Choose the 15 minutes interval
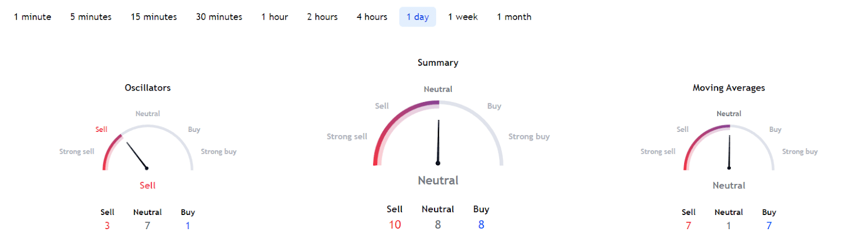Viewport: 868px width, 247px height. (x=154, y=17)
